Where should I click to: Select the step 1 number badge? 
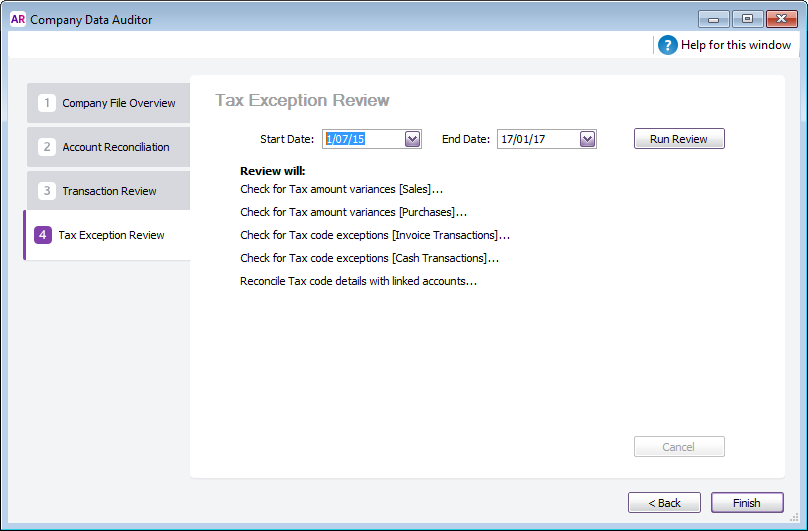(x=46, y=103)
